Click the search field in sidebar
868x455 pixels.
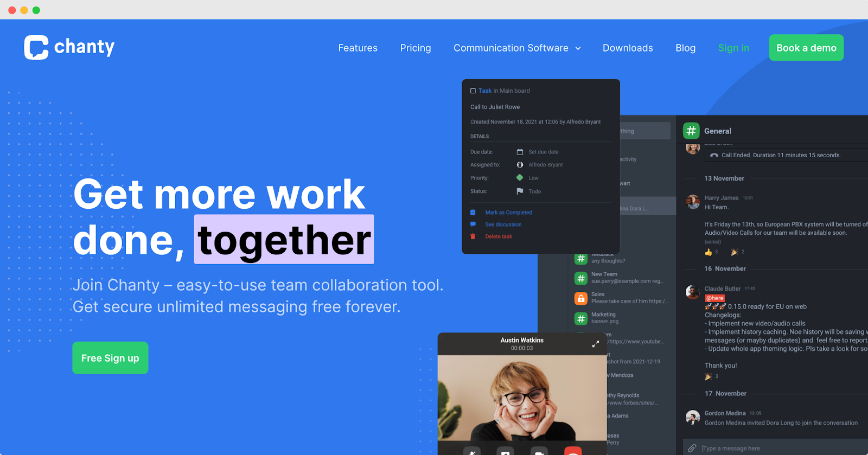click(645, 131)
